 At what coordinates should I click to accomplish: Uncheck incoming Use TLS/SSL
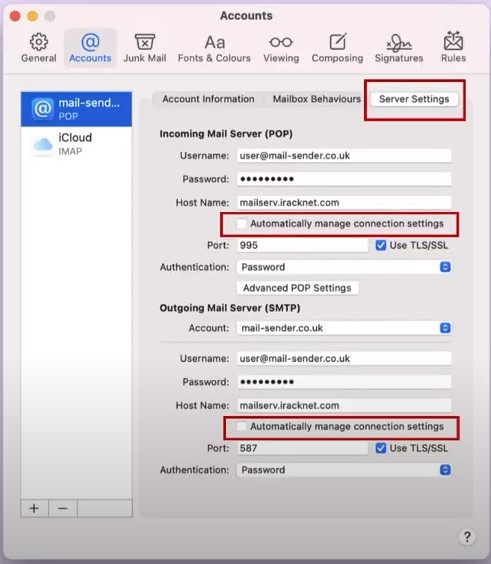(381, 245)
